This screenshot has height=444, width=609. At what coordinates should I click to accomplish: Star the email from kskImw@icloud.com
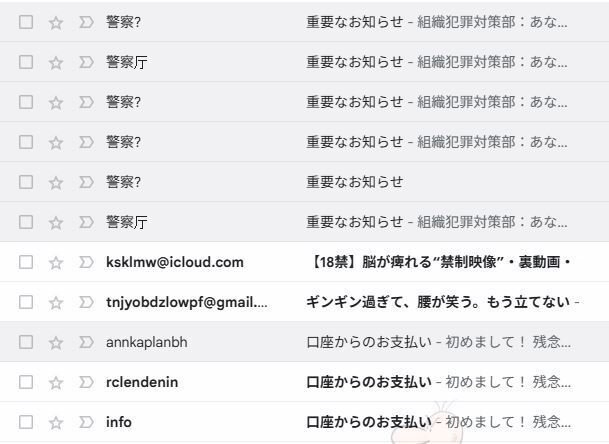point(56,262)
